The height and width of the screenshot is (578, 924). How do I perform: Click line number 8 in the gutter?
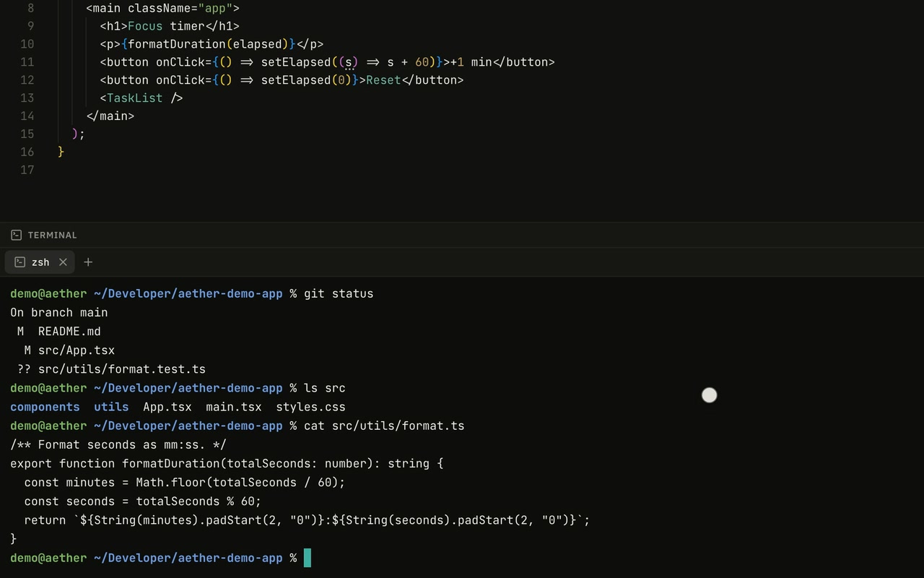point(30,9)
